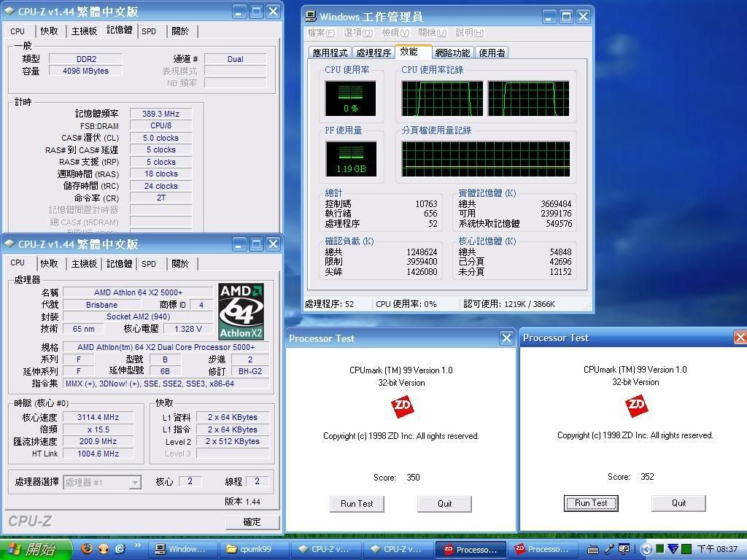
Task: Switch to first Processo... ZD taskbar button
Action: click(x=470, y=549)
